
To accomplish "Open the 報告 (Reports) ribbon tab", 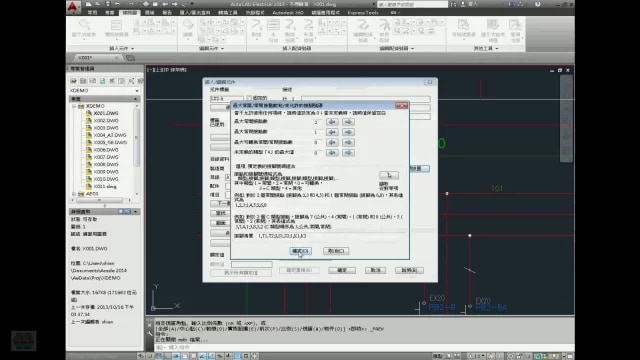I will coord(167,13).
